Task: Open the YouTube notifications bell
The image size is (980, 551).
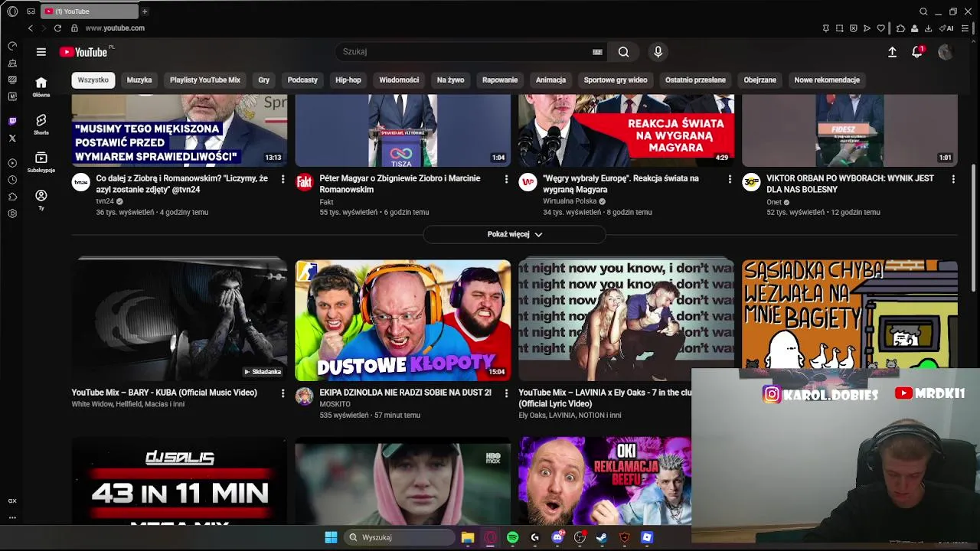Action: [916, 52]
